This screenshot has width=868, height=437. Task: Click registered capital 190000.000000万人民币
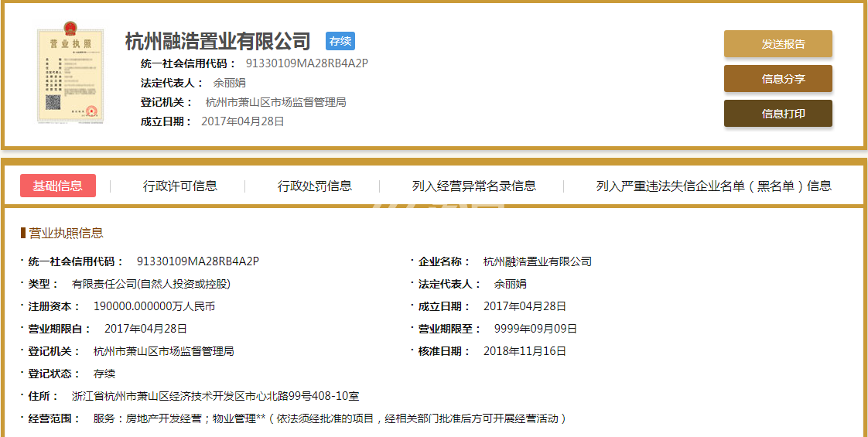(x=154, y=306)
